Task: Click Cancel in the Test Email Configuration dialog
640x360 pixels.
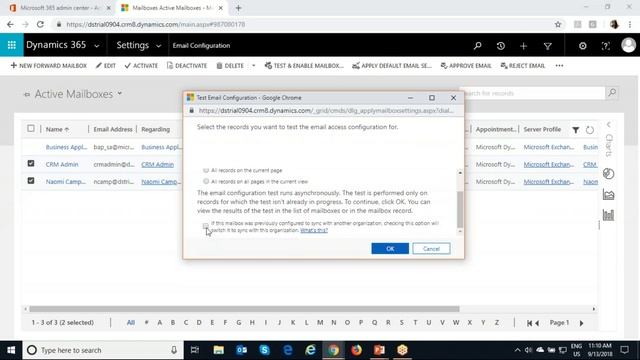Action: (x=431, y=249)
